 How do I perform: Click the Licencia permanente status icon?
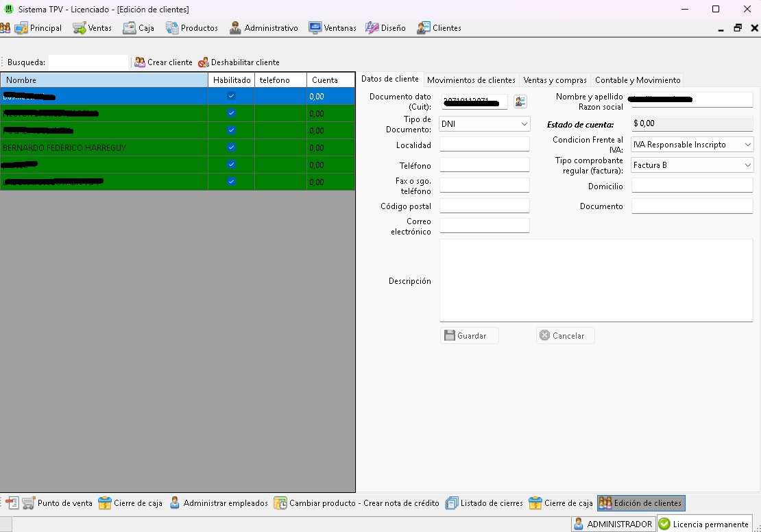(664, 524)
